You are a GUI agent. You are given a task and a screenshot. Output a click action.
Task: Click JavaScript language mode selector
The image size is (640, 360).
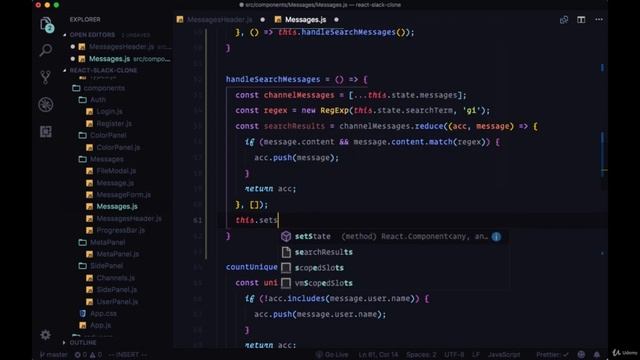click(504, 355)
